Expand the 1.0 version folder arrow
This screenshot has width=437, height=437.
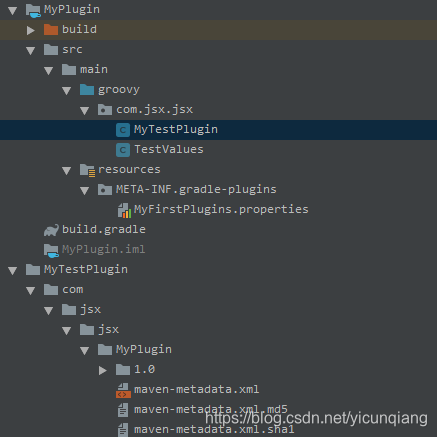coord(103,370)
